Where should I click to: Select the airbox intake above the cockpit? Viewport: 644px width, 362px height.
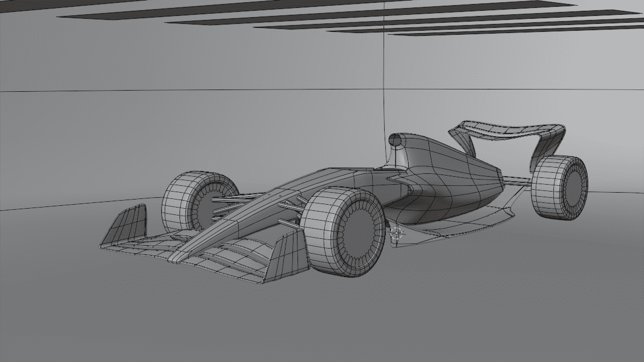point(395,141)
